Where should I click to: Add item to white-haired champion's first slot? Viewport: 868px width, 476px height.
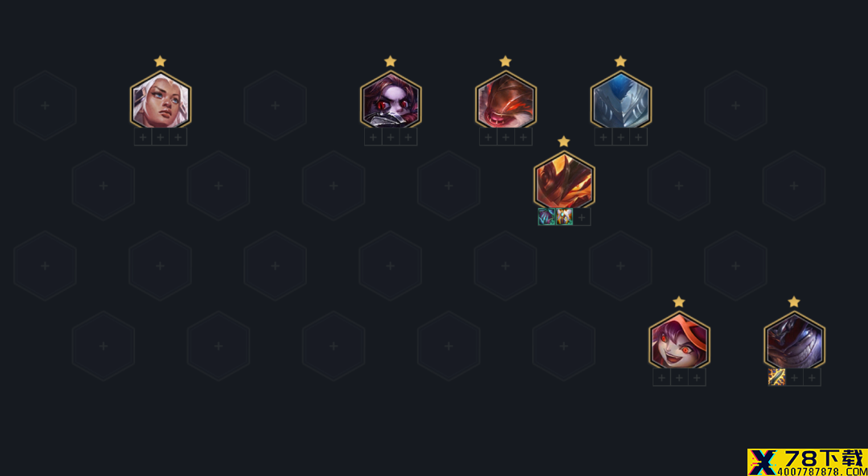pyautogui.click(x=143, y=137)
